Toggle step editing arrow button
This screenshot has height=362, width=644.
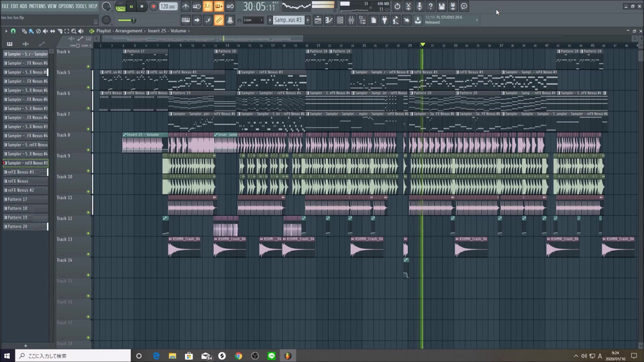(x=197, y=20)
